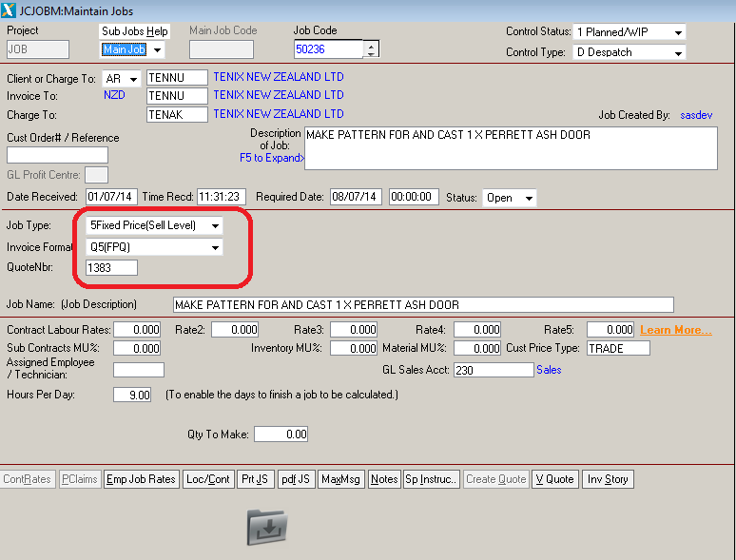Click the blue Sales account label

[x=549, y=370]
